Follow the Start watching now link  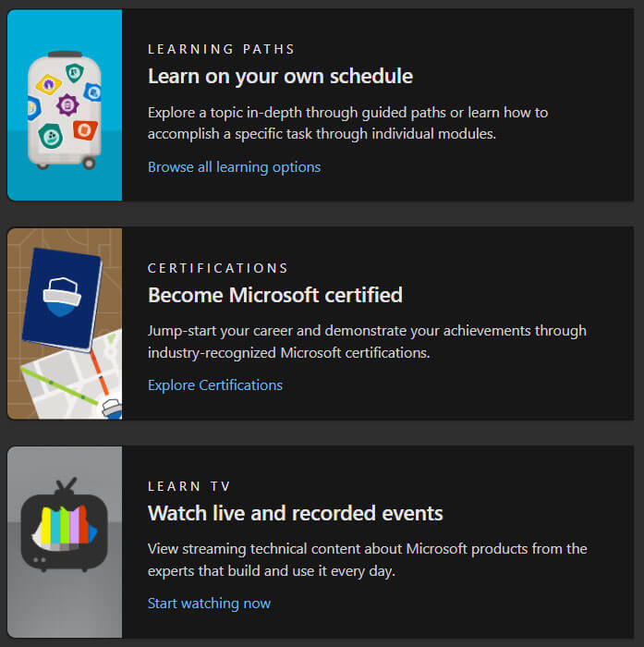[209, 604]
